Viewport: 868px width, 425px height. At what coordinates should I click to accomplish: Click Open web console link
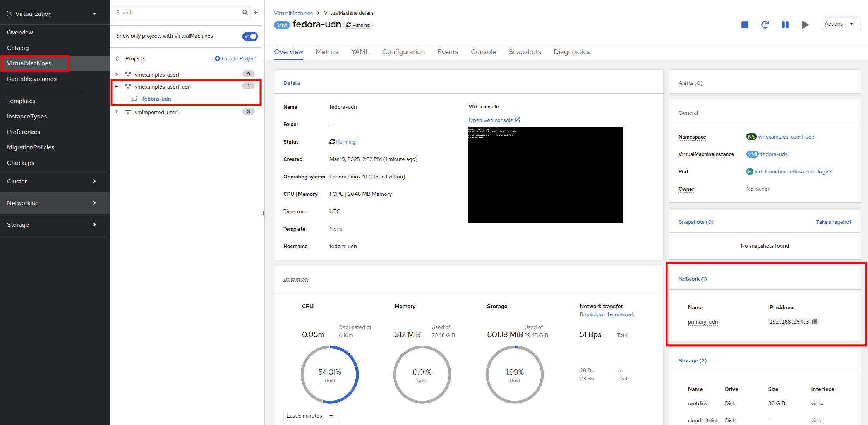tap(494, 120)
